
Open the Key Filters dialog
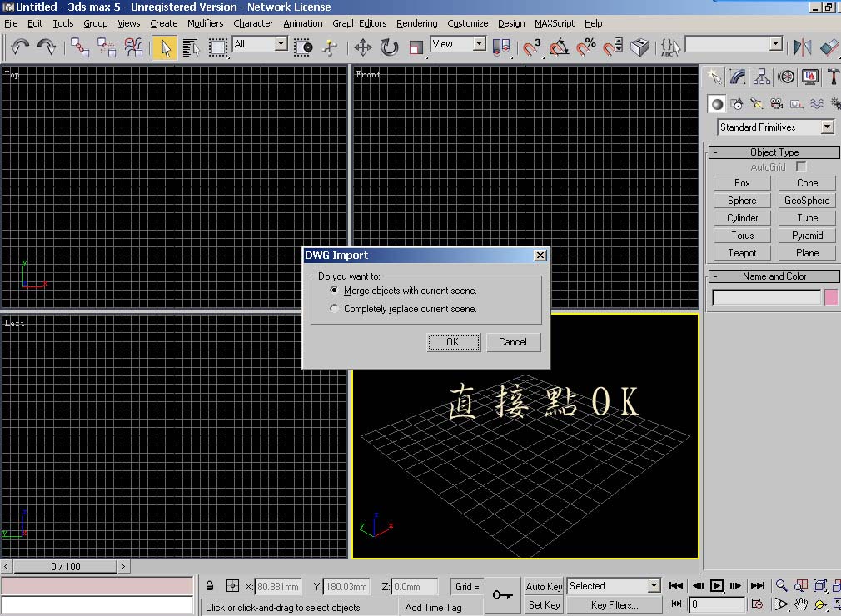coord(615,605)
